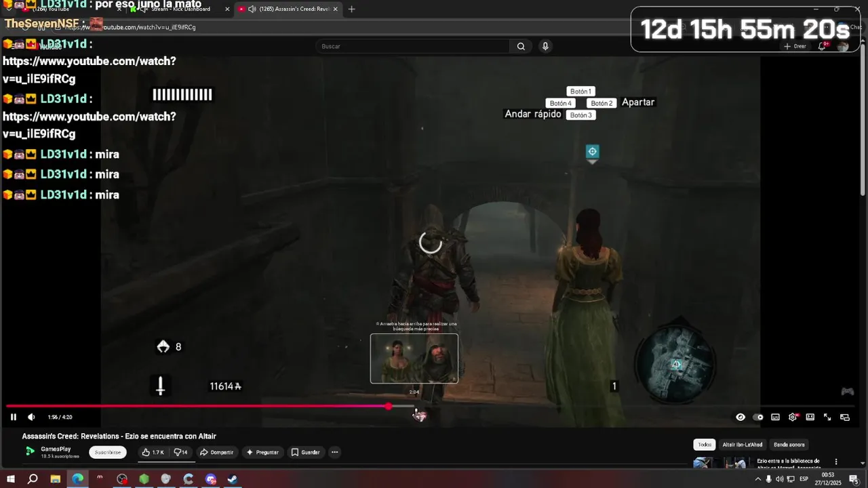
Task: Open the GamesPlay channel name link
Action: (x=56, y=449)
